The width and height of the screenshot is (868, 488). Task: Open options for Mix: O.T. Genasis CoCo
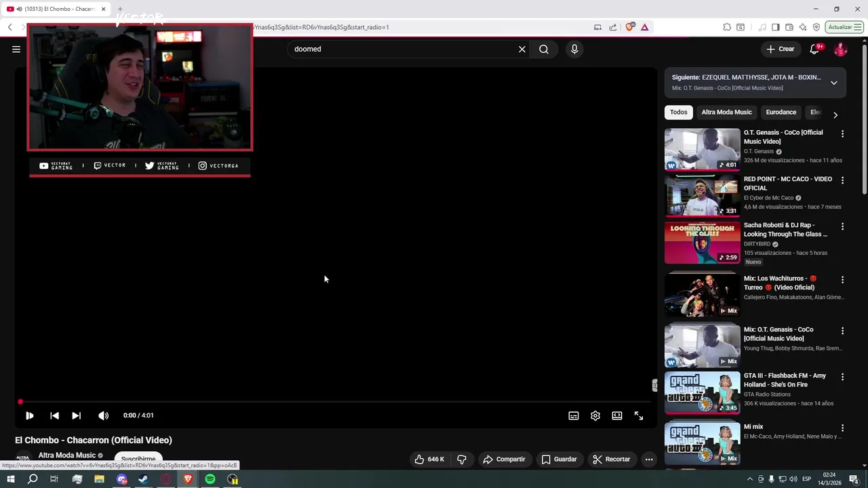(842, 331)
